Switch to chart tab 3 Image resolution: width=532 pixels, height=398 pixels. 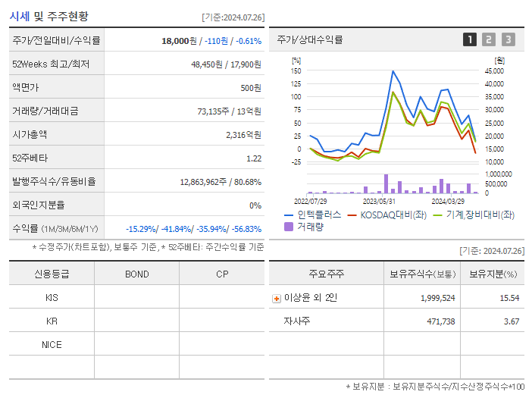pos(509,39)
